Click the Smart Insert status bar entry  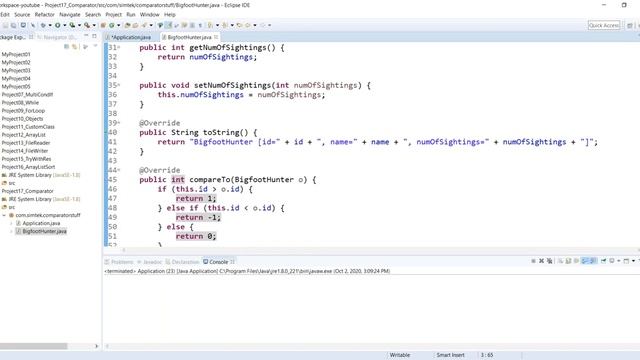450,355
